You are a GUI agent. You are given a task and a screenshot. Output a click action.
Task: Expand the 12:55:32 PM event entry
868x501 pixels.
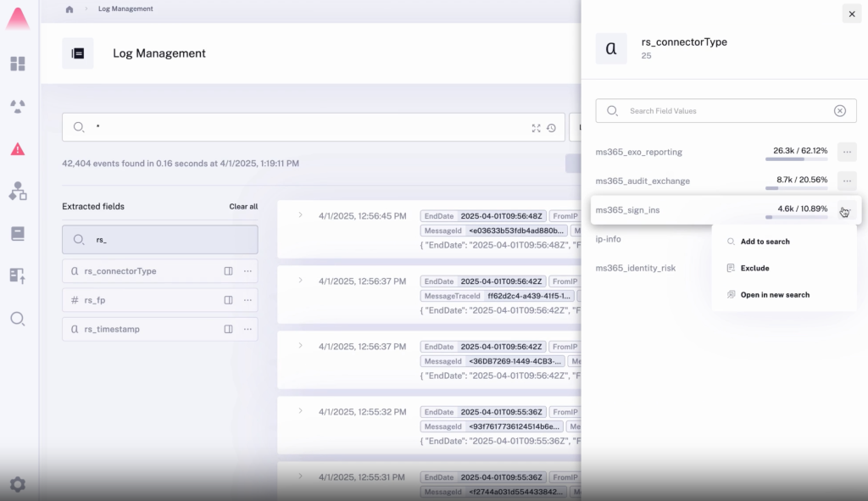tap(299, 411)
